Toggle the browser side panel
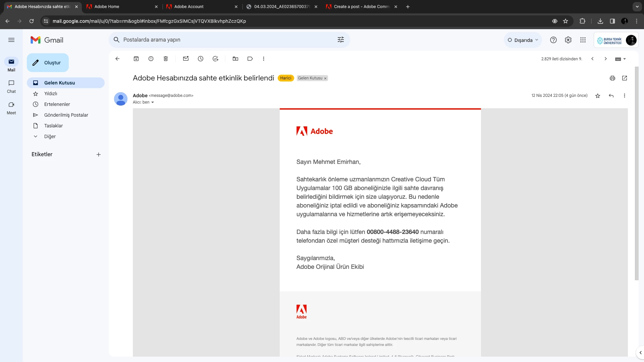Image resolution: width=644 pixels, height=362 pixels. 612,21
